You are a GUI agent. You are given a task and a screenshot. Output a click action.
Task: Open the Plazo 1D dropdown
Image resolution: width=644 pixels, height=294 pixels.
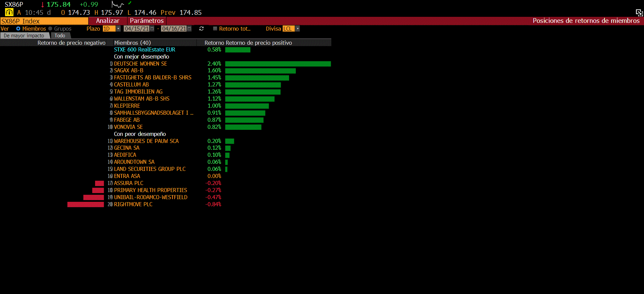point(118,29)
